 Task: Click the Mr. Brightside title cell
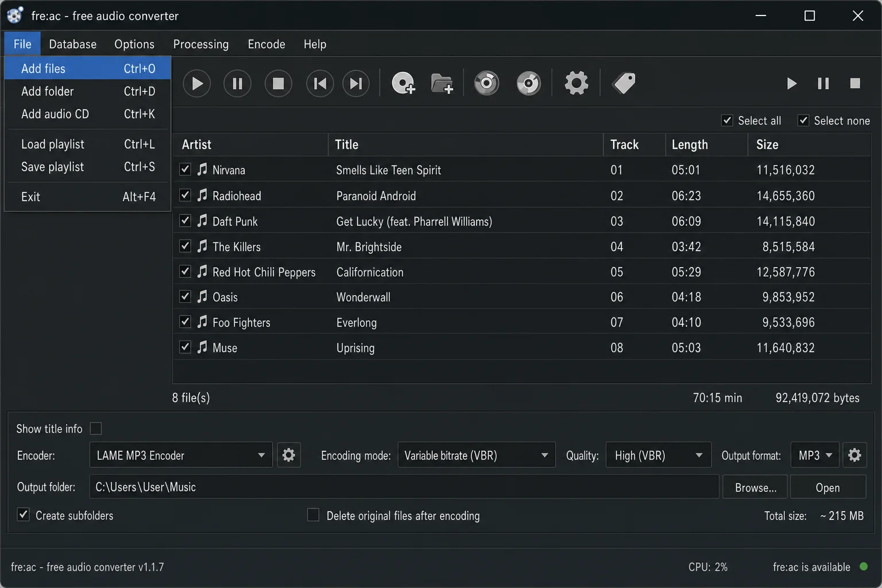[x=369, y=247]
